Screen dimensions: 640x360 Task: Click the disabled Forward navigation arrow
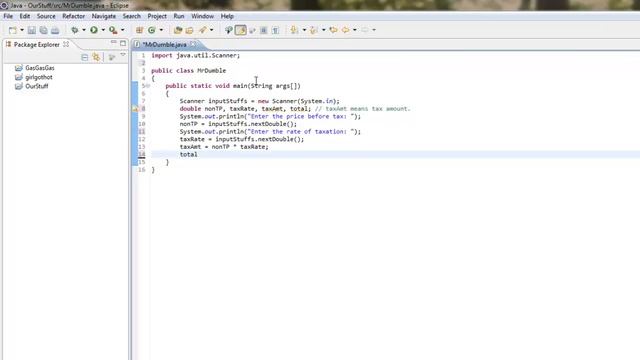365,30
